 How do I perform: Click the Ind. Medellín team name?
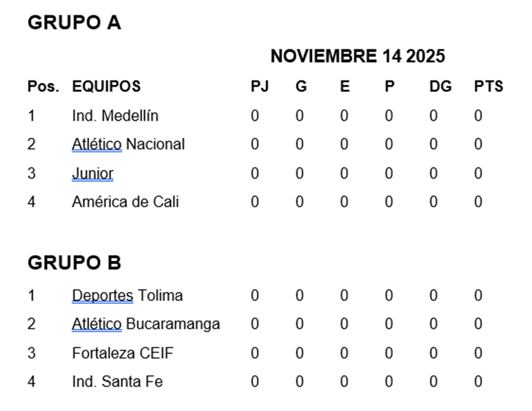[x=115, y=115]
